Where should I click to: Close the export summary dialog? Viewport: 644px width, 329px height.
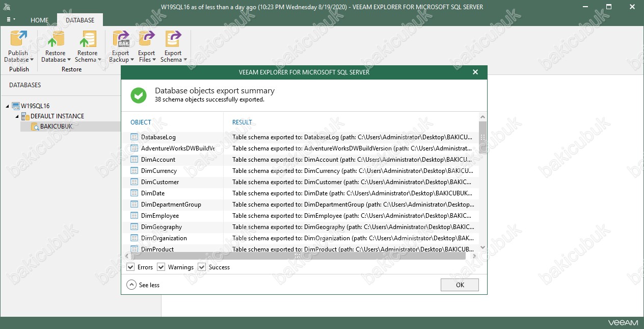point(475,72)
